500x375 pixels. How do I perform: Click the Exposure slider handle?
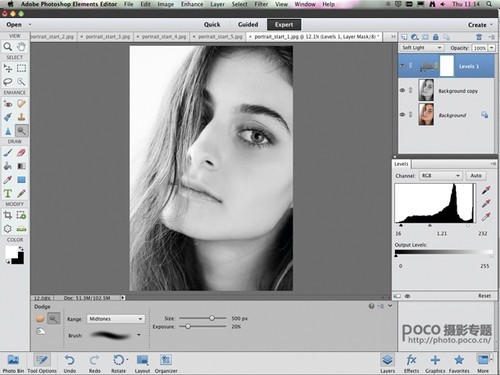point(188,326)
